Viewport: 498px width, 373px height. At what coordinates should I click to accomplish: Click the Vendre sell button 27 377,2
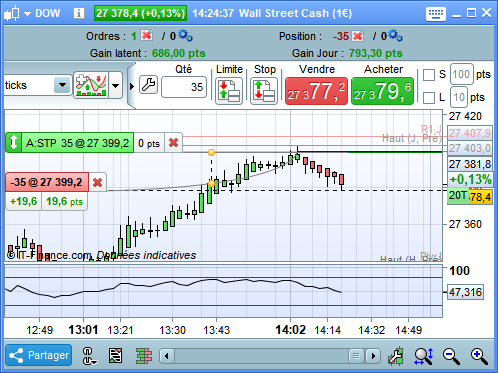316,91
